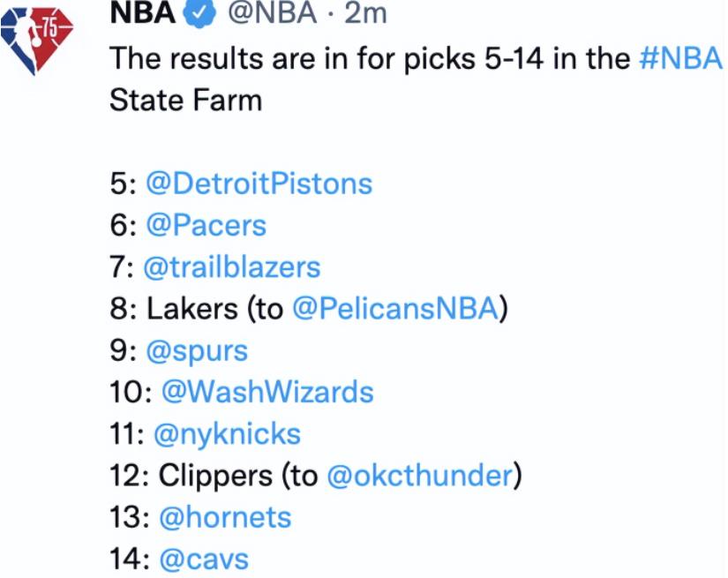Screen dimensions: 728x578
Task: Click the "State Farm" text line
Action: 185,100
